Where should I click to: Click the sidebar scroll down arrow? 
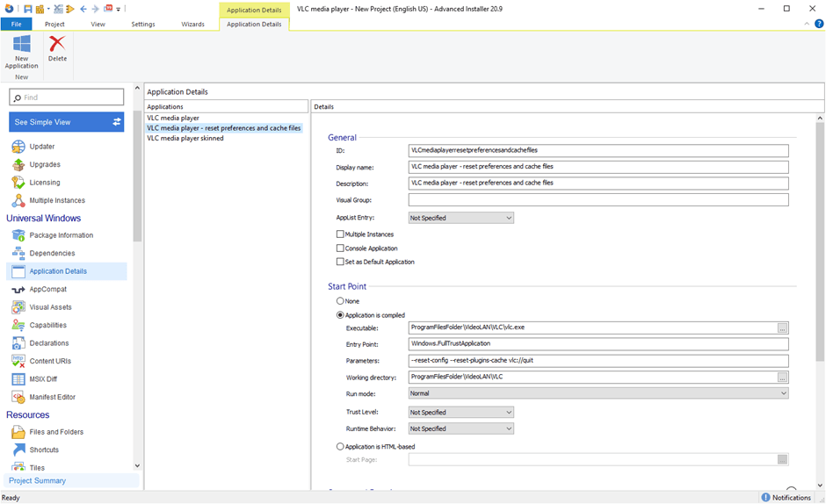click(x=137, y=465)
